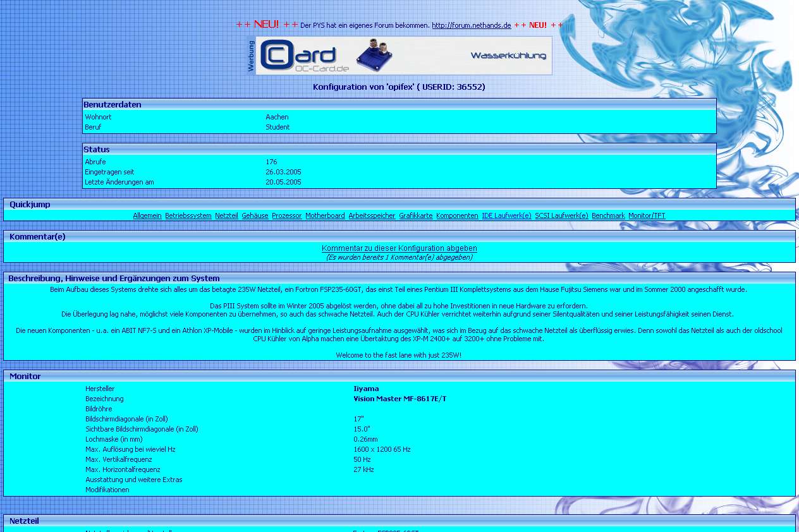Open the forum.nethands.de link
This screenshot has width=799, height=532.
point(471,25)
